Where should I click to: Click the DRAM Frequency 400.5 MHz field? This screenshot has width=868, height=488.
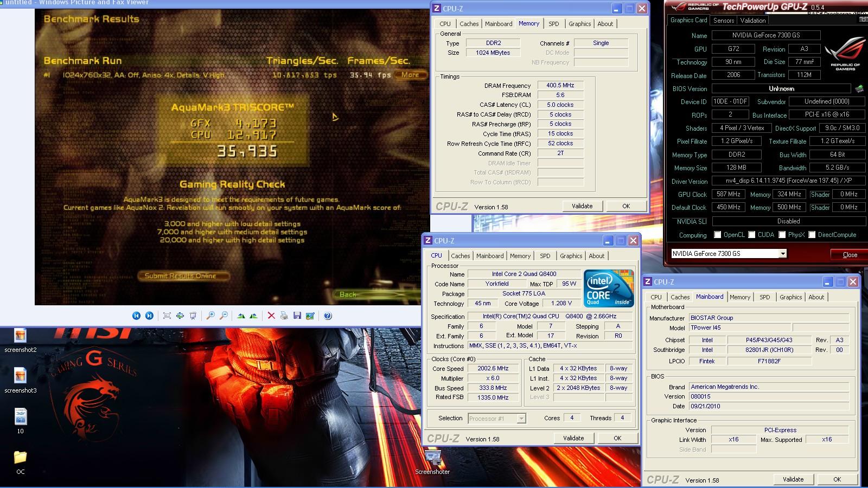click(x=560, y=85)
